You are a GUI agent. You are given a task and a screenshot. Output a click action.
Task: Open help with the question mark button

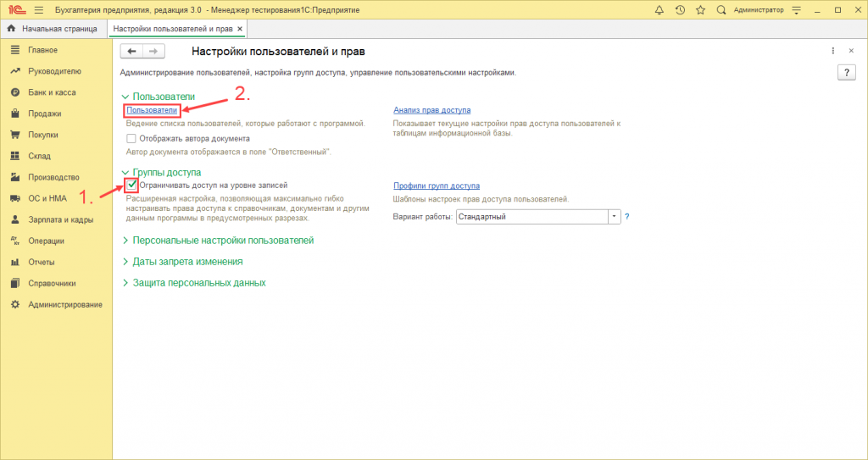point(847,73)
